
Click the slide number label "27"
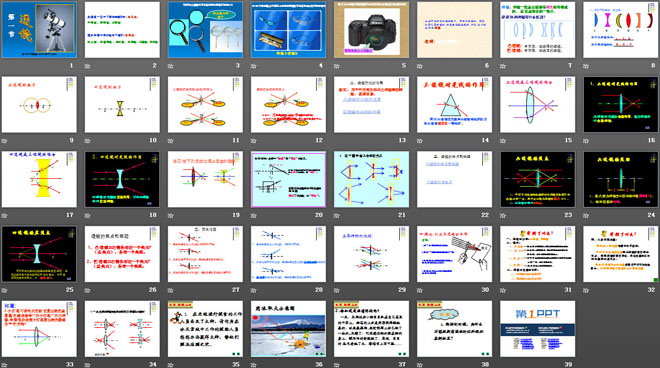[x=236, y=290]
